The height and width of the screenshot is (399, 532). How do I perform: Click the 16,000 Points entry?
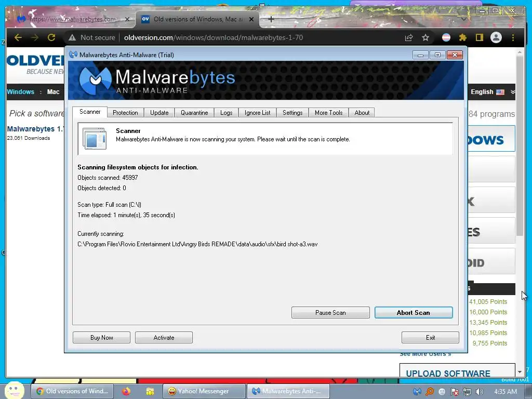click(x=488, y=312)
